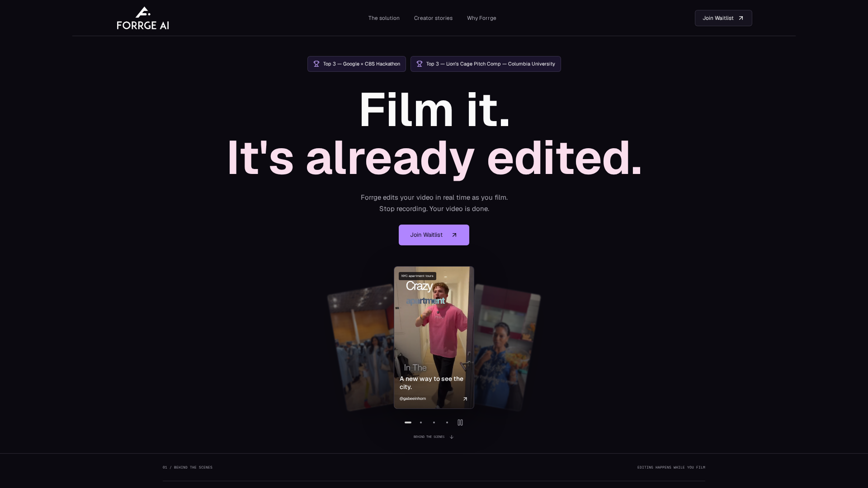Click the @gabeeinhorn handle
This screenshot has width=868, height=488.
[x=413, y=399]
